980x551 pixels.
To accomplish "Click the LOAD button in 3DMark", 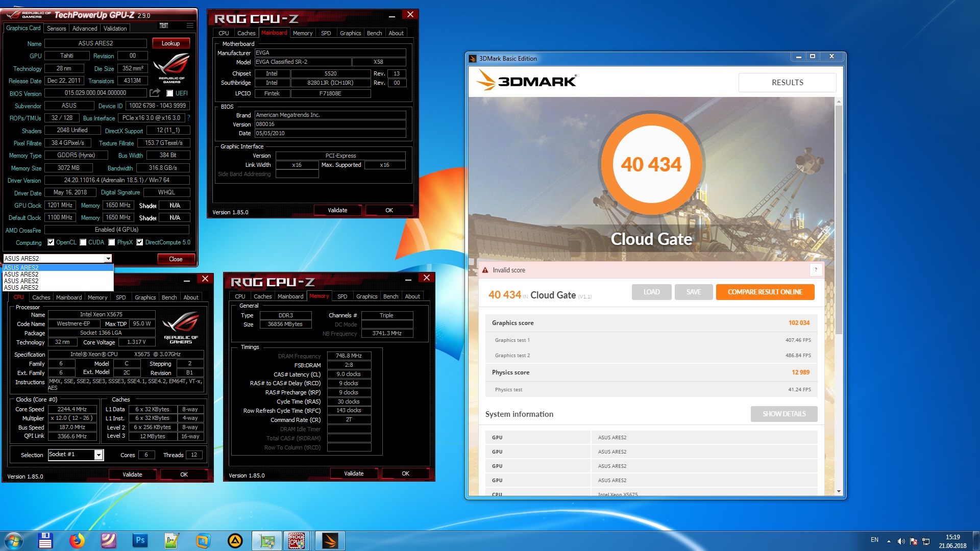I will click(651, 292).
